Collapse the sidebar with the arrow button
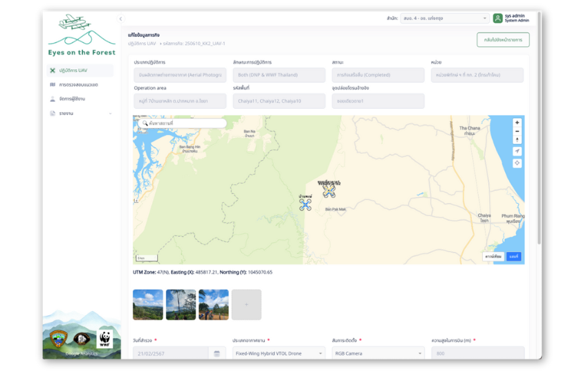588x374 pixels. click(120, 19)
